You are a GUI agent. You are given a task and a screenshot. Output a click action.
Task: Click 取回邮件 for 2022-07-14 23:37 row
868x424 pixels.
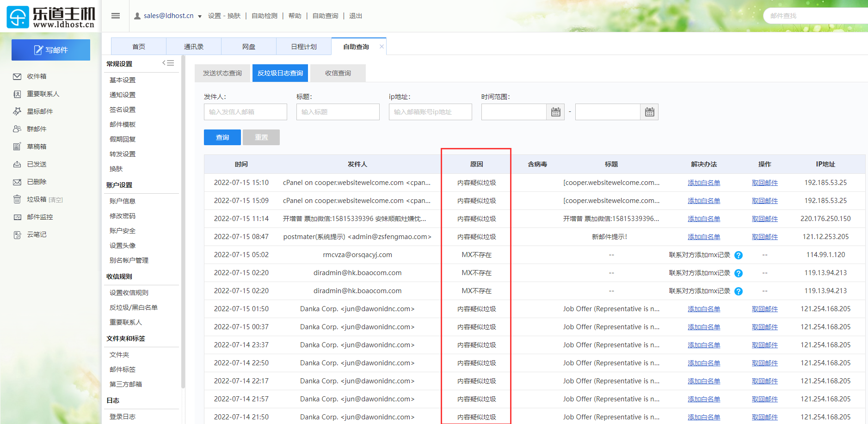click(765, 345)
